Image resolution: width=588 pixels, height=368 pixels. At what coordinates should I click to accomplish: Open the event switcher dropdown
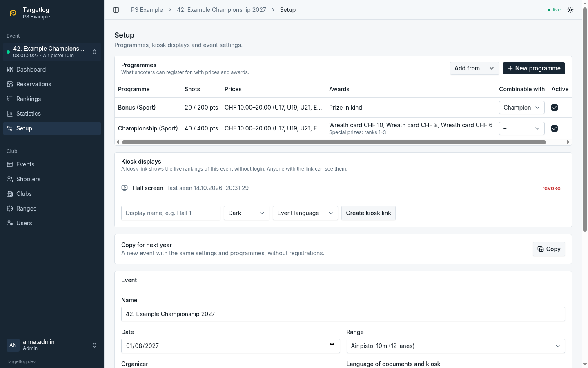click(52, 52)
